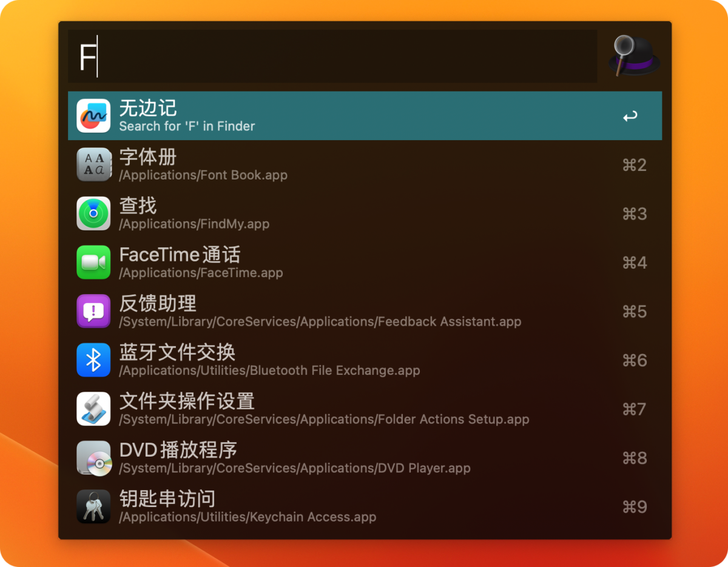728x567 pixels.
Task: Open the Freeform (无边记) app icon
Action: click(93, 116)
